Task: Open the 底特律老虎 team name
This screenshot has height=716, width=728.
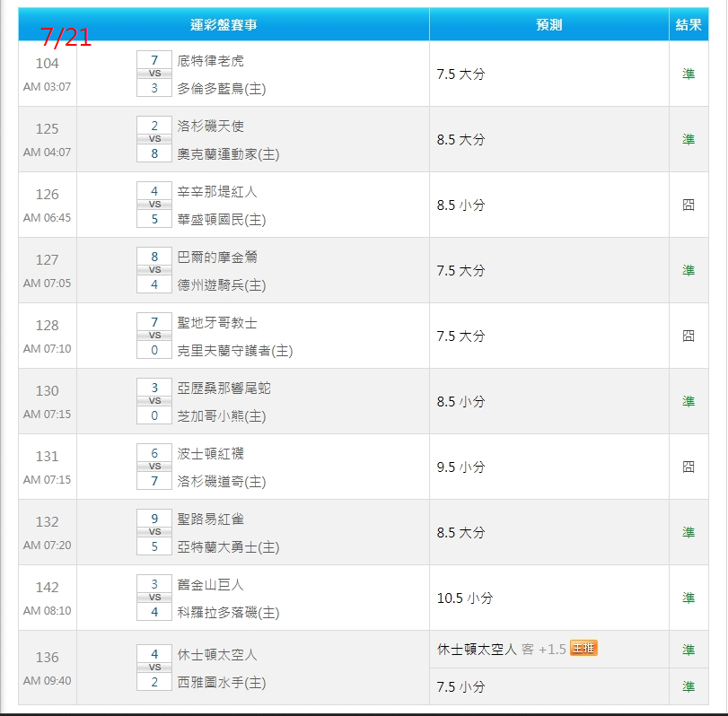Action: [x=210, y=61]
